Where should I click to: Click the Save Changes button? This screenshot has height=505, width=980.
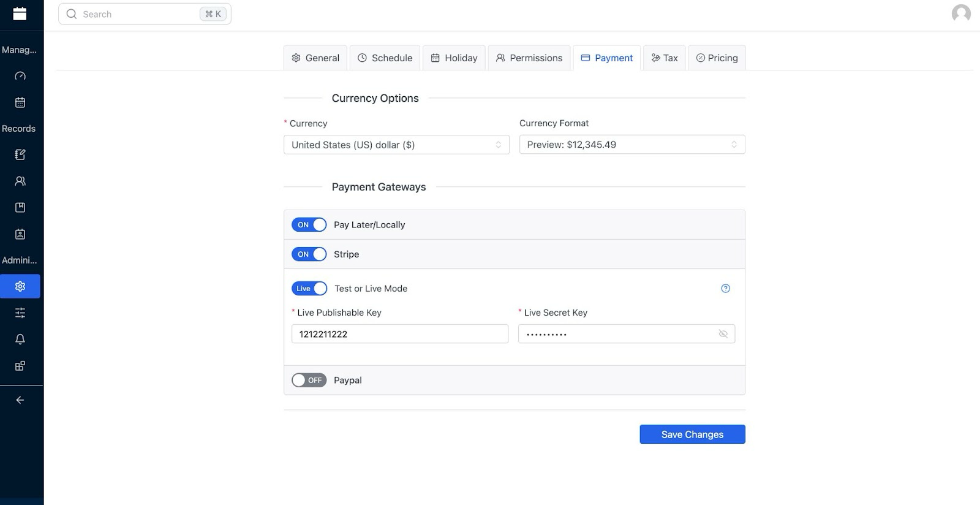pyautogui.click(x=693, y=435)
